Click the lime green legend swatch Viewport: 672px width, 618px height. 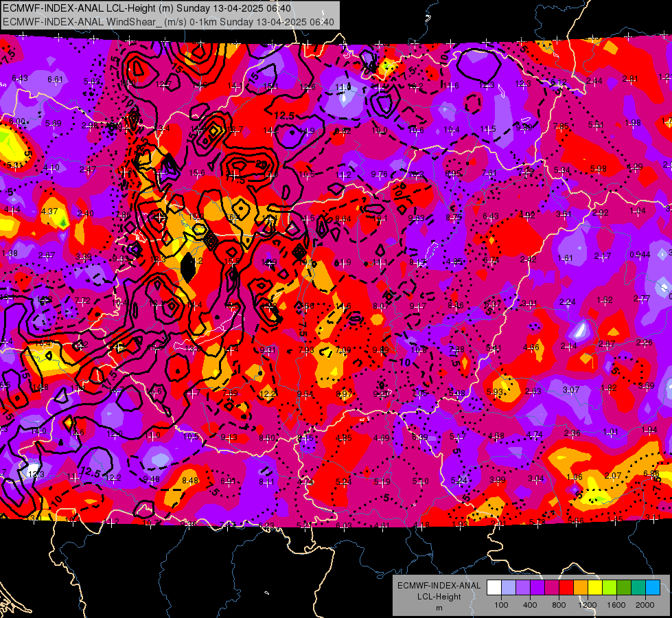click(610, 588)
